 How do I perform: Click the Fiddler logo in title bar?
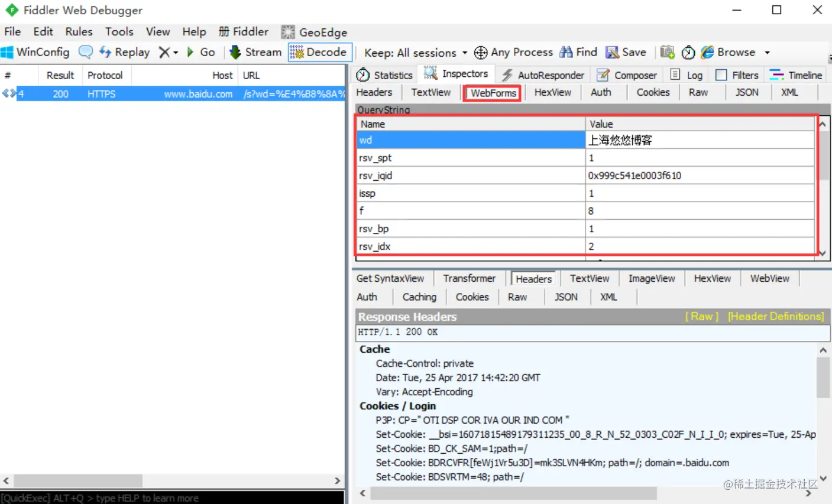point(12,10)
